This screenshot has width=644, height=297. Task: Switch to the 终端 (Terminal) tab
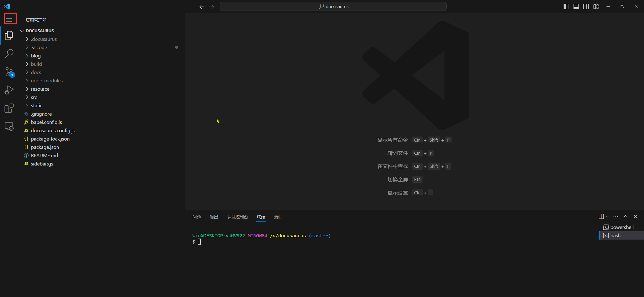coord(261,217)
